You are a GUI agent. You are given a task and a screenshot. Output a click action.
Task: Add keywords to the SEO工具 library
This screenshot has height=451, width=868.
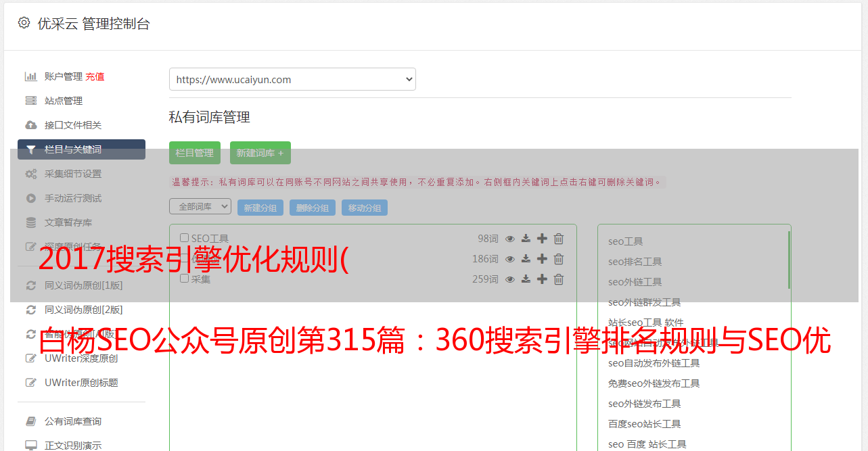[542, 239]
